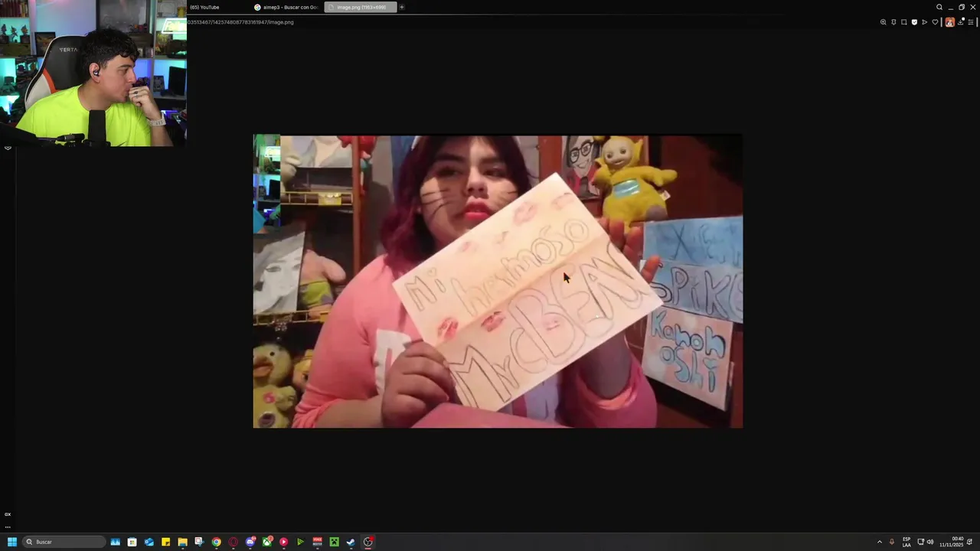Switch to the Buscar con Google tab

coord(286,7)
